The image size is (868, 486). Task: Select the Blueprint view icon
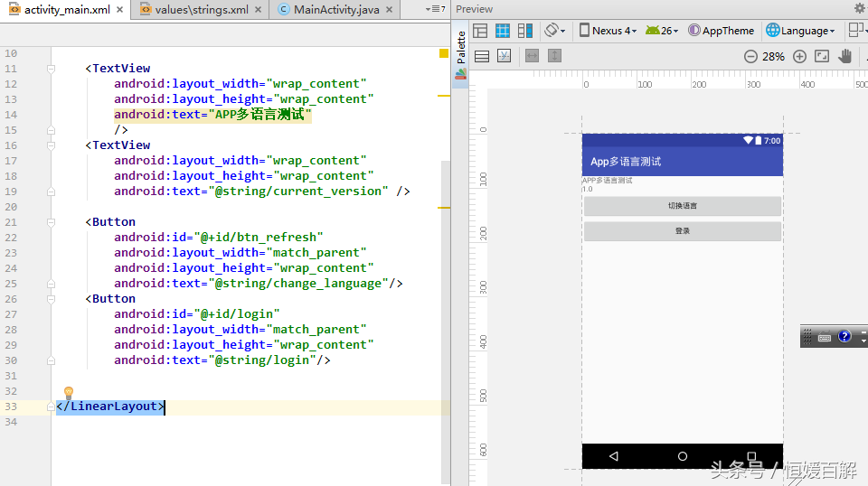point(503,31)
